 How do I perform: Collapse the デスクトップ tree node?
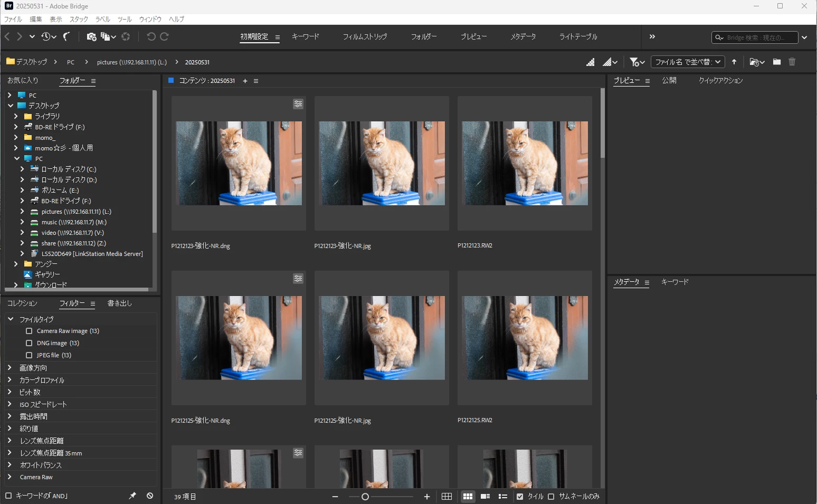point(11,105)
